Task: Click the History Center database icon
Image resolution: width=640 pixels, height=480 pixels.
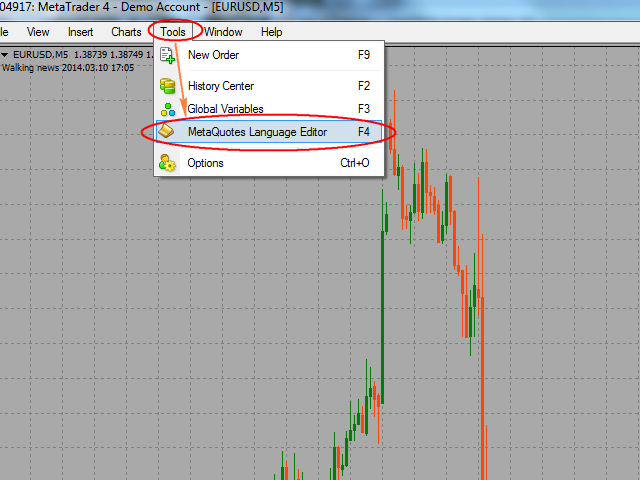Action: coord(167,86)
